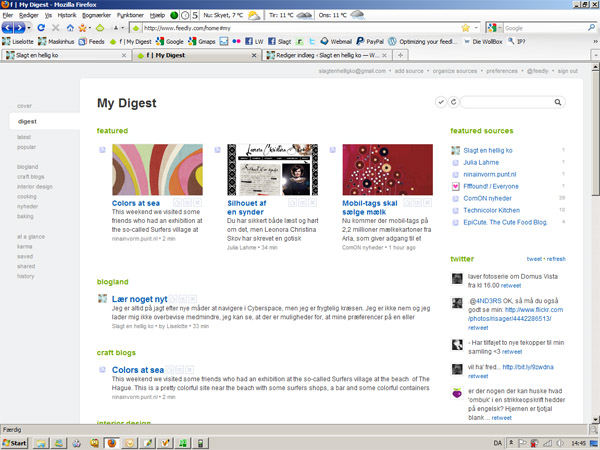Open the address bar star dropdown arrow
Image resolution: width=600 pixels, height=450 pixels.
pyautogui.click(x=476, y=28)
